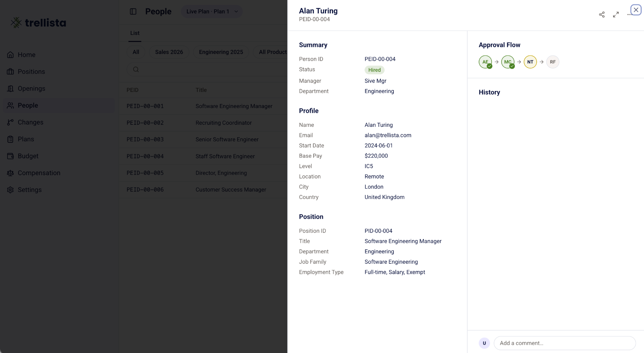Navigate to Plans in sidebar
The image size is (644, 353).
click(x=59, y=139)
